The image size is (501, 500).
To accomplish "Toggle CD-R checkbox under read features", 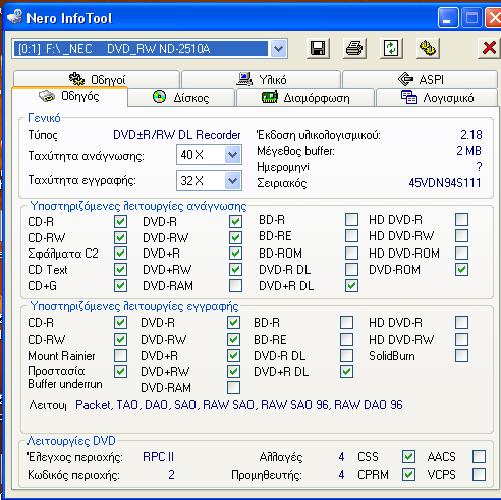I will click(x=120, y=221).
